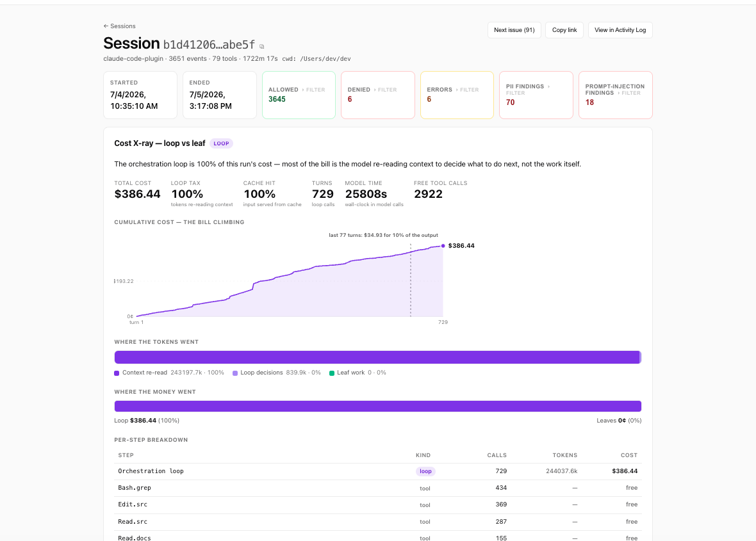
Task: Filter by Errors card
Action: 457,95
